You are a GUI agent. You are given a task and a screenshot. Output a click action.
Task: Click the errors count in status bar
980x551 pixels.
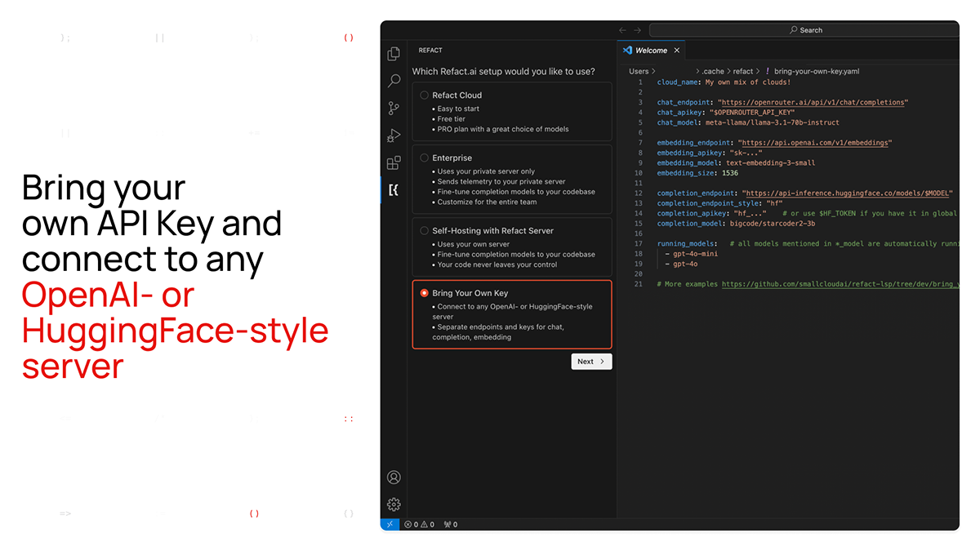pos(412,524)
